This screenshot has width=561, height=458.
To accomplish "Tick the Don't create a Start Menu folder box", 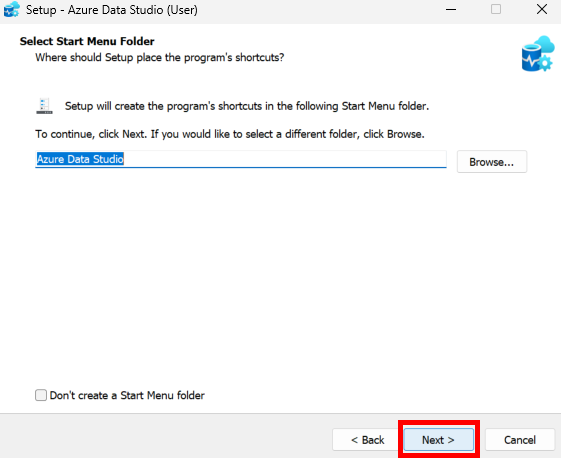I will coord(41,395).
